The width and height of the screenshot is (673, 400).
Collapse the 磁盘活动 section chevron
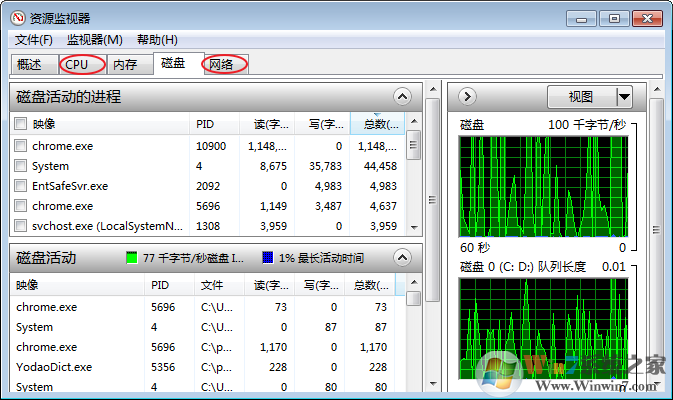click(402, 258)
